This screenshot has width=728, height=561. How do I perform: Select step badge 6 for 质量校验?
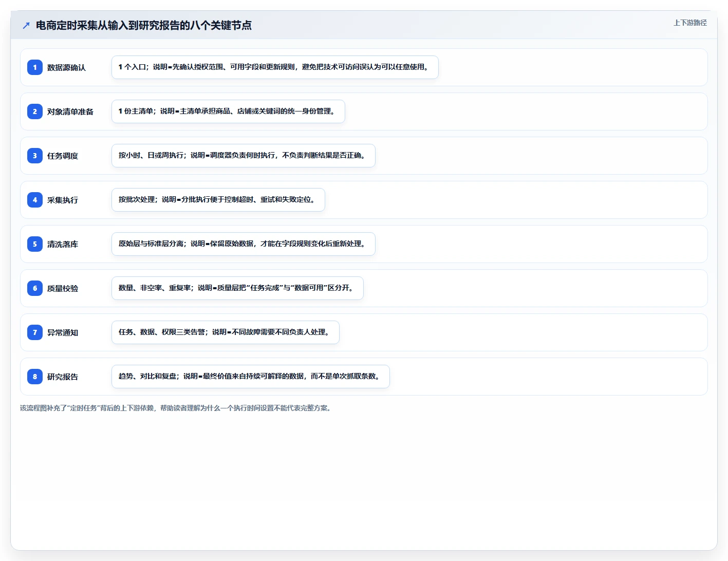coord(35,288)
